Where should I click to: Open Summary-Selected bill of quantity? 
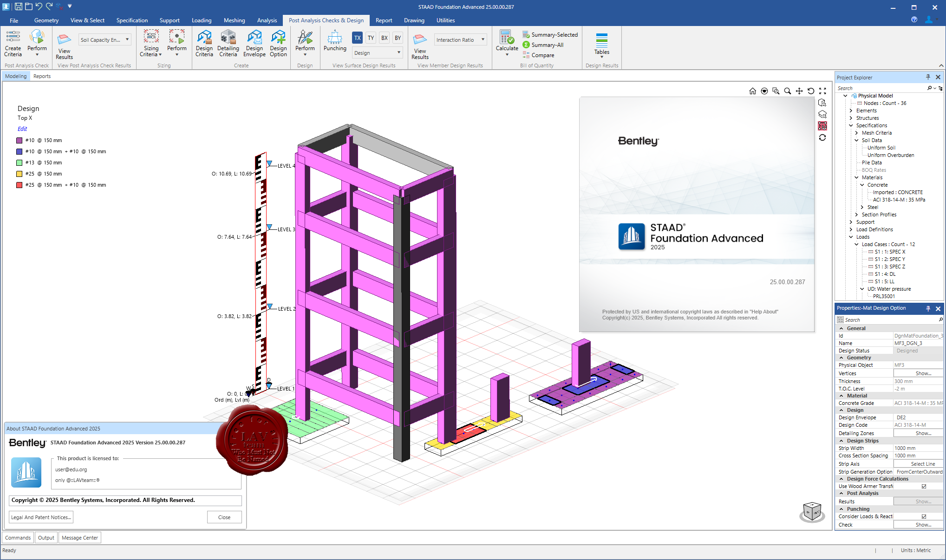550,35
